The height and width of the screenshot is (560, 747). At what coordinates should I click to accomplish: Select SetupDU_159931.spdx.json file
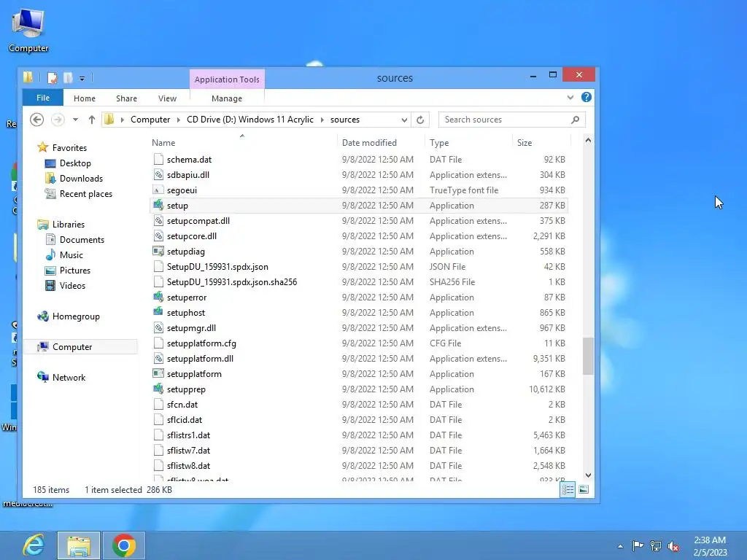(x=217, y=267)
